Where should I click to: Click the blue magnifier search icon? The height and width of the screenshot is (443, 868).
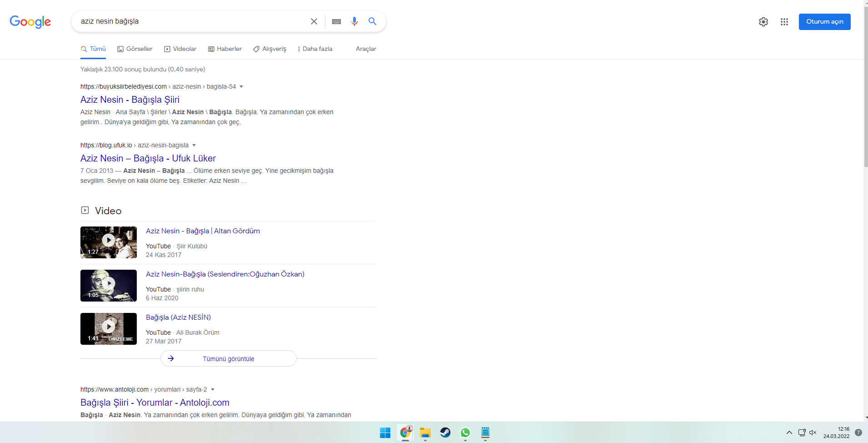click(x=373, y=21)
